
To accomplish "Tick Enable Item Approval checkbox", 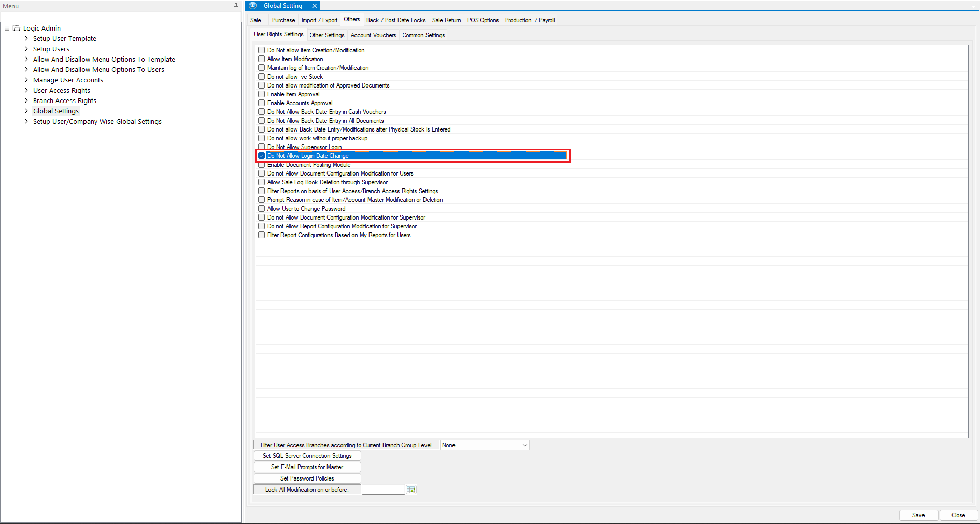I will 262,94.
